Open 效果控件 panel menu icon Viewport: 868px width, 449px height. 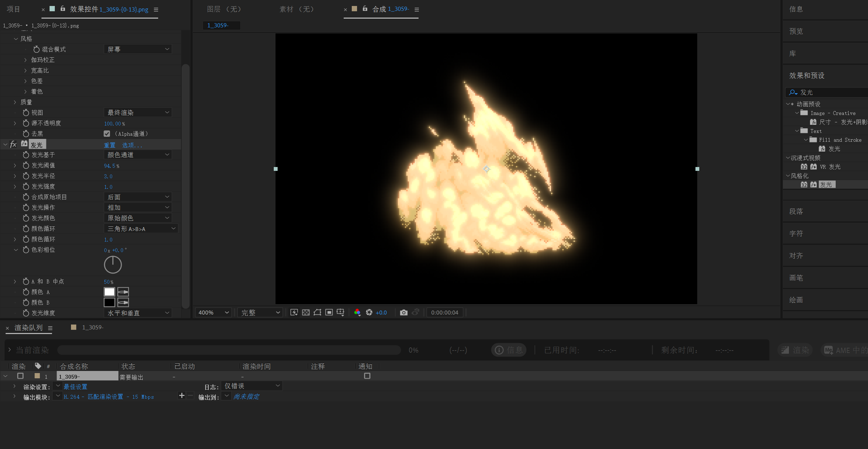(156, 10)
